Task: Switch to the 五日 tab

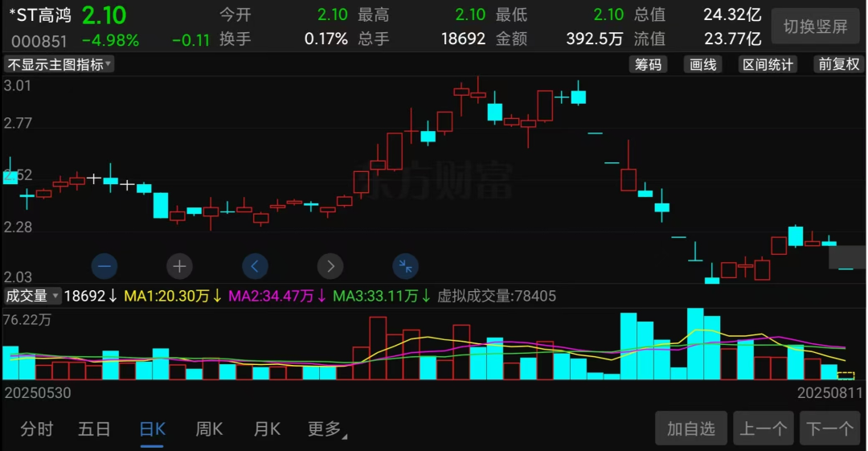Action: 94,428
